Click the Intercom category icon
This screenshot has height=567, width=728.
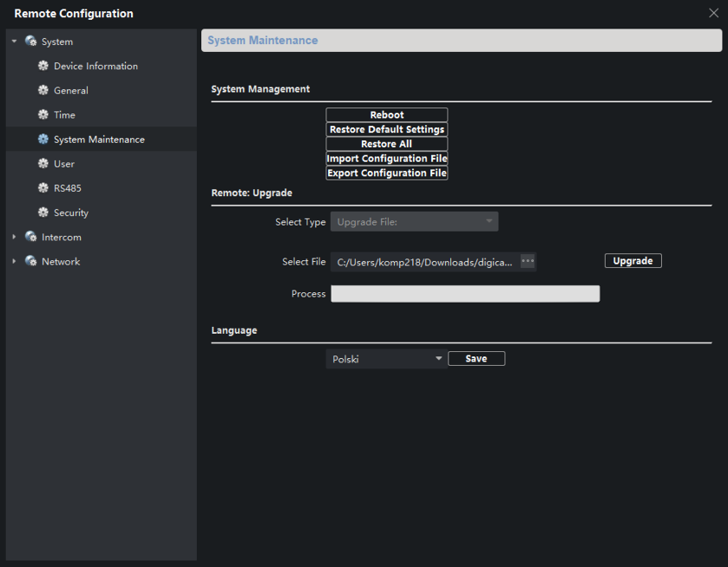coord(31,237)
